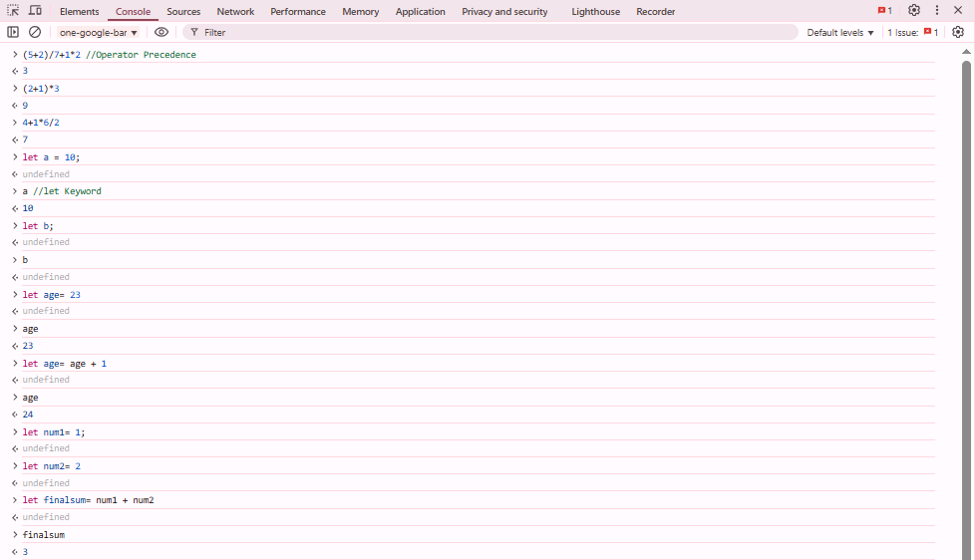Click the filter funnel icon

[194, 32]
